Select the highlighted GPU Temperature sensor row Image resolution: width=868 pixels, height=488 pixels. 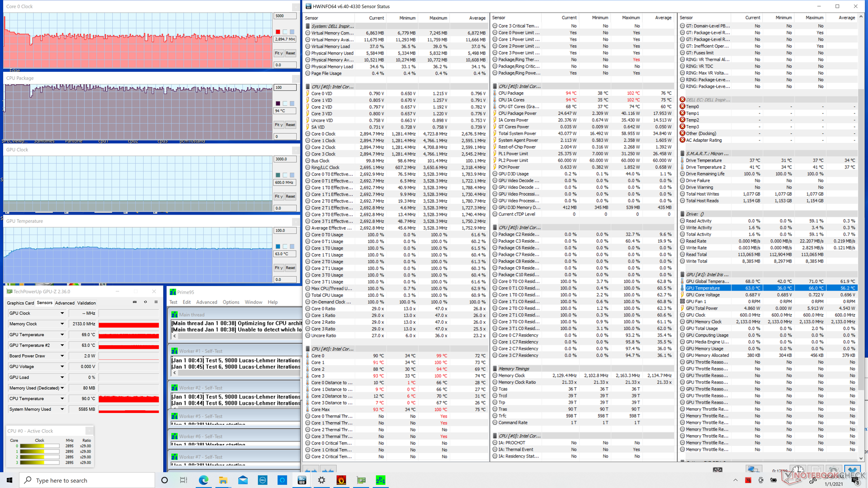[769, 288]
